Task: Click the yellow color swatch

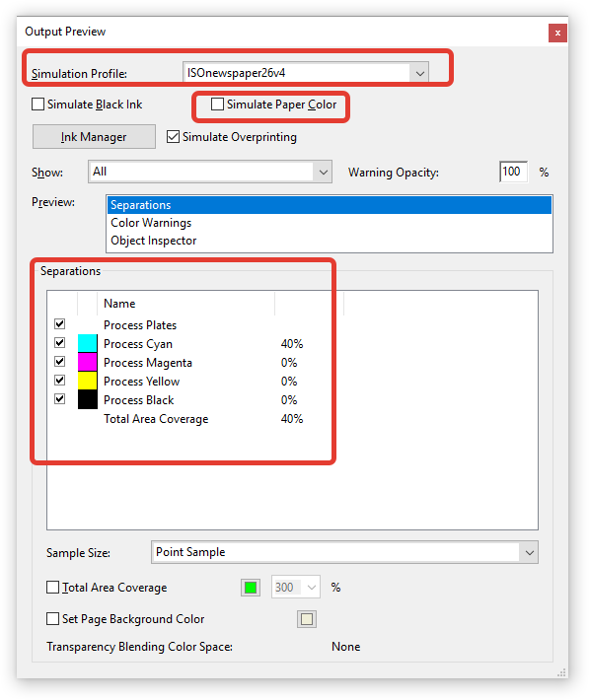Action: (x=88, y=381)
